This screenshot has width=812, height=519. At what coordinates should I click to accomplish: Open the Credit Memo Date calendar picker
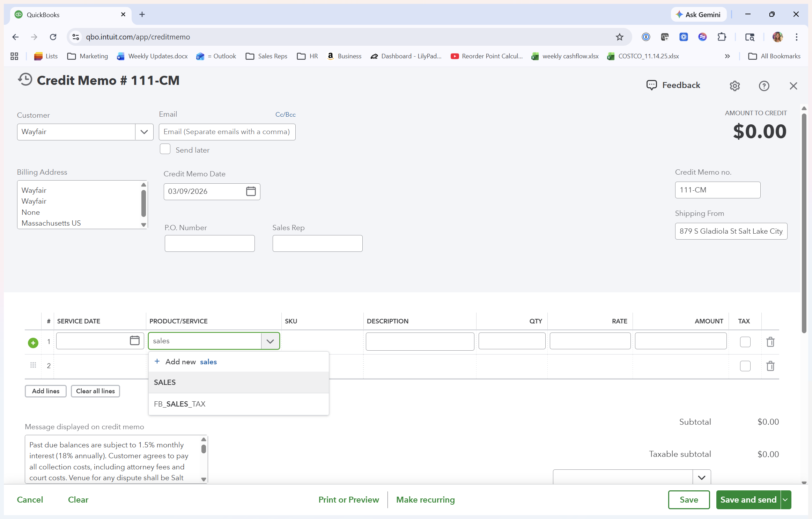click(x=251, y=191)
